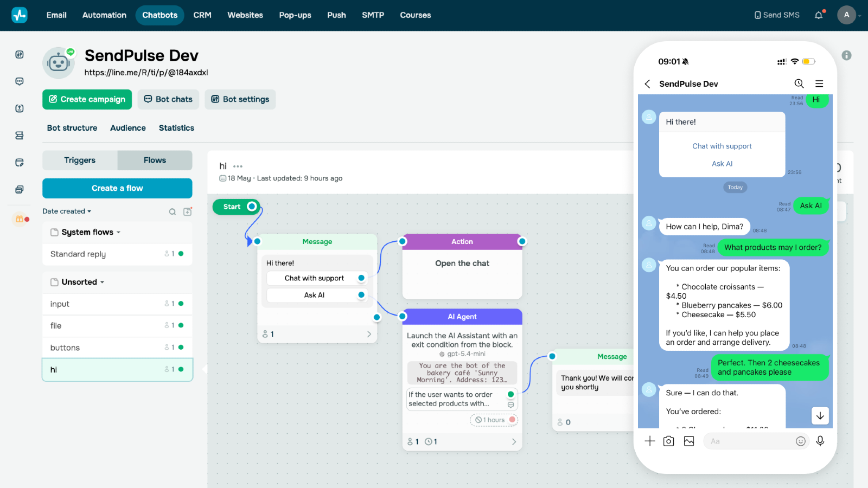Click the Chat with support button in Message block
The height and width of the screenshot is (488, 868).
coord(317,278)
